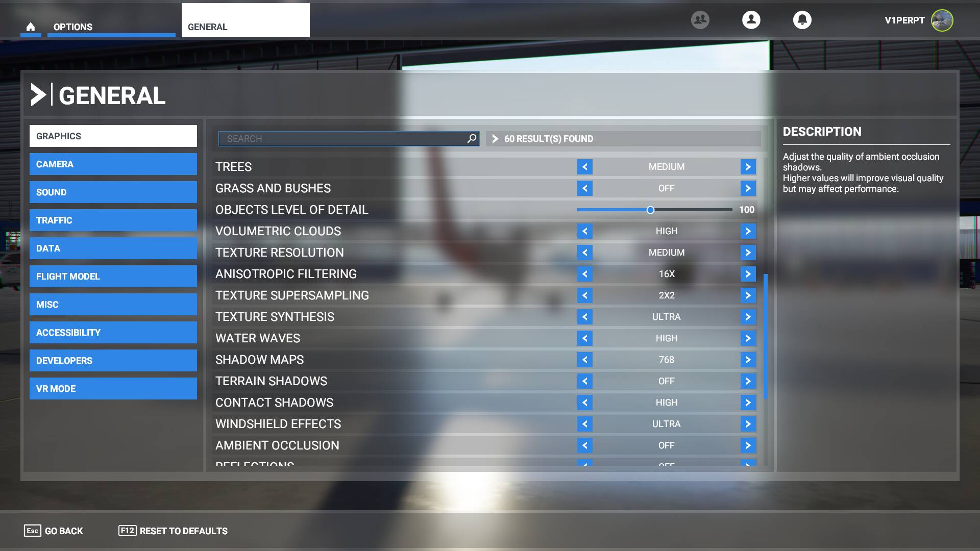Increase Trees quality with right arrow

748,167
